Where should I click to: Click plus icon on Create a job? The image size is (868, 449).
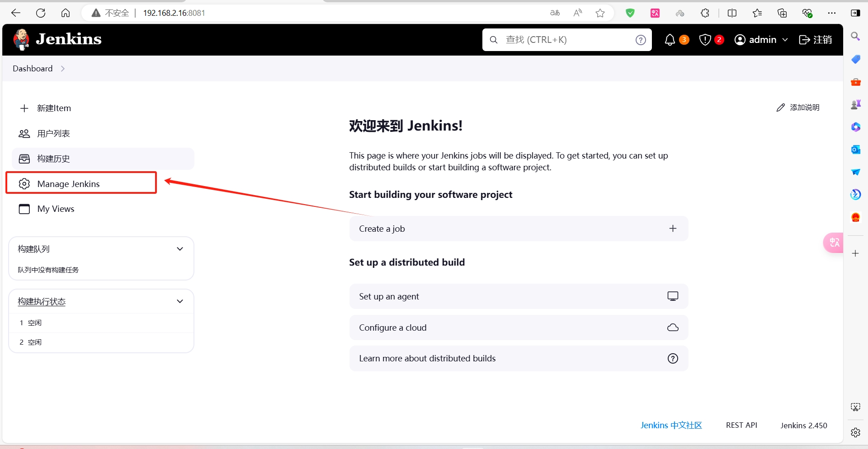[x=673, y=229]
